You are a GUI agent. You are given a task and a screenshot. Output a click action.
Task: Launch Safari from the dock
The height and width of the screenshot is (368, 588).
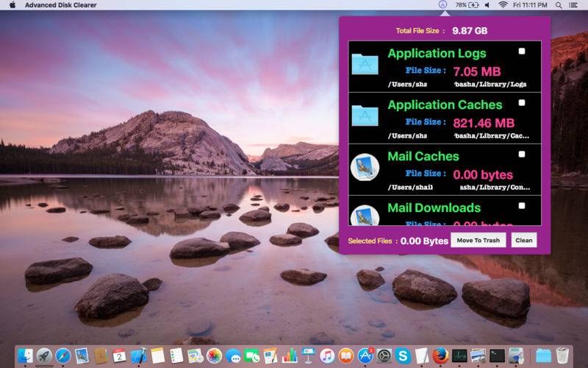coord(63,356)
